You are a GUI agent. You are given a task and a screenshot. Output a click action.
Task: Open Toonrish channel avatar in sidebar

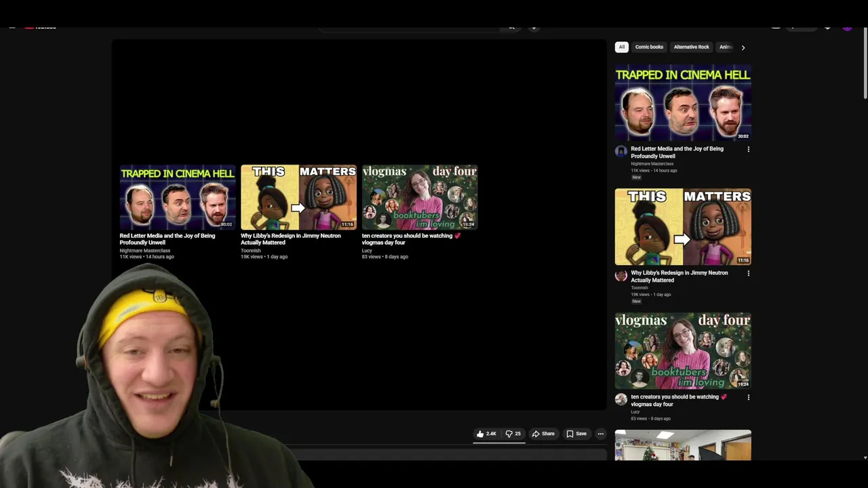pyautogui.click(x=621, y=275)
